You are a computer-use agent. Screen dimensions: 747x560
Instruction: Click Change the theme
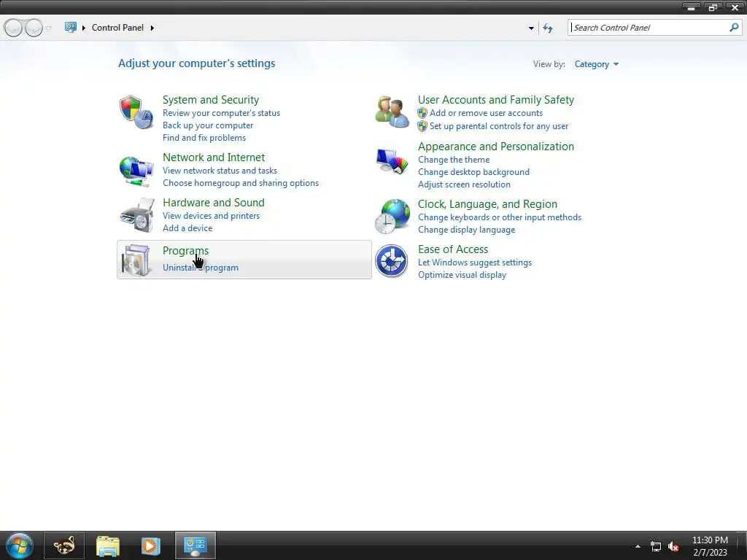pos(454,160)
